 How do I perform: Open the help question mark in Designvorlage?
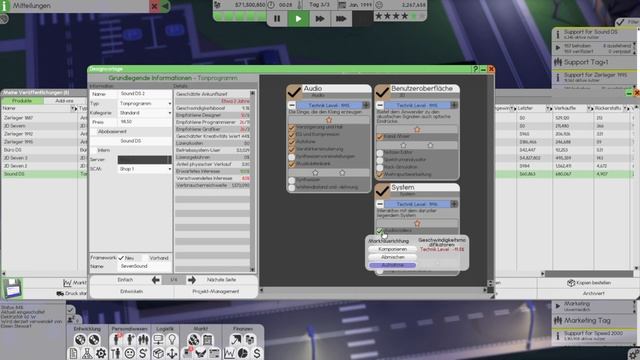click(475, 69)
